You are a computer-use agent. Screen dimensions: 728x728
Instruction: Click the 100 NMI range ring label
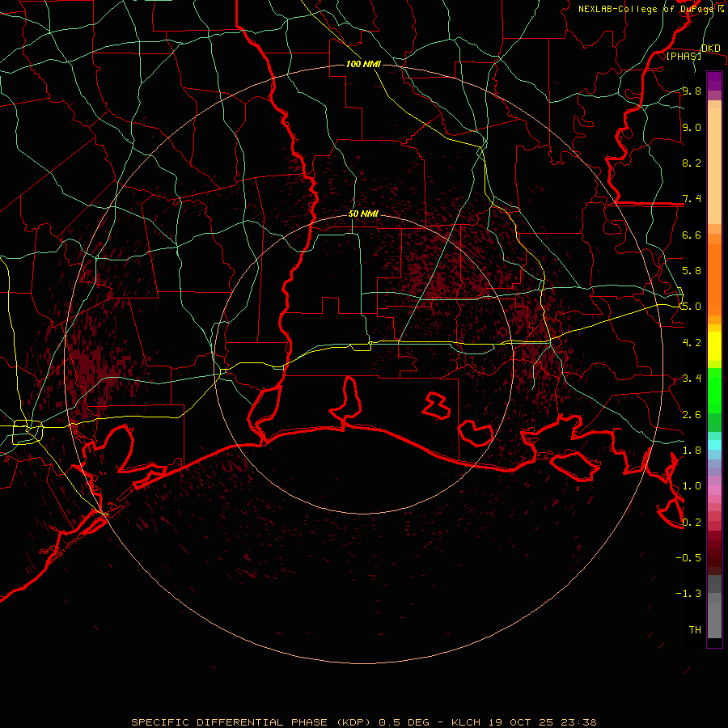pyautogui.click(x=363, y=64)
